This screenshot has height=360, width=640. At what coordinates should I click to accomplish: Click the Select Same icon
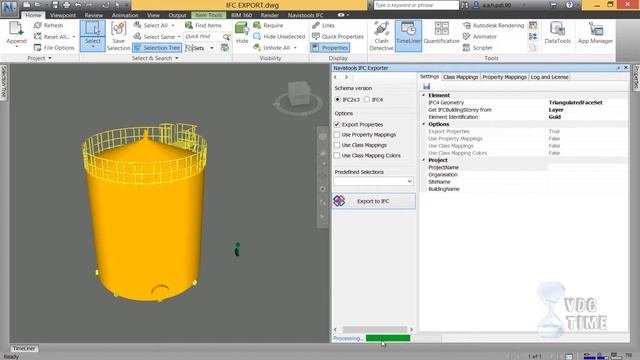(137, 36)
